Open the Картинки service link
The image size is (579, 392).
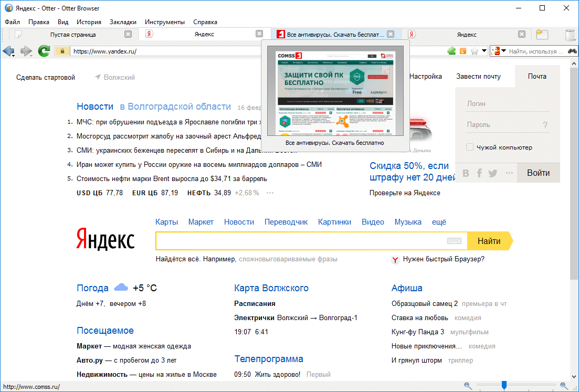tap(334, 222)
